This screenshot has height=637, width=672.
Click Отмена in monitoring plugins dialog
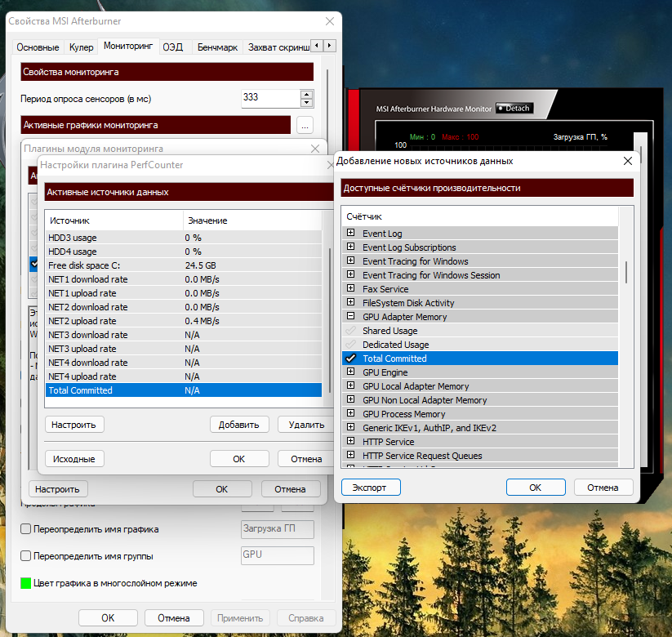coord(291,489)
